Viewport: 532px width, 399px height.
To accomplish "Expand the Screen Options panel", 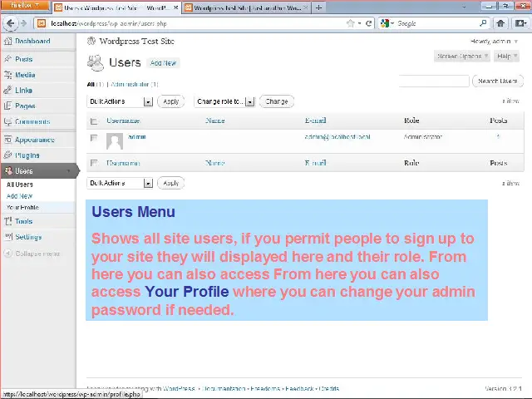I will pyautogui.click(x=462, y=56).
